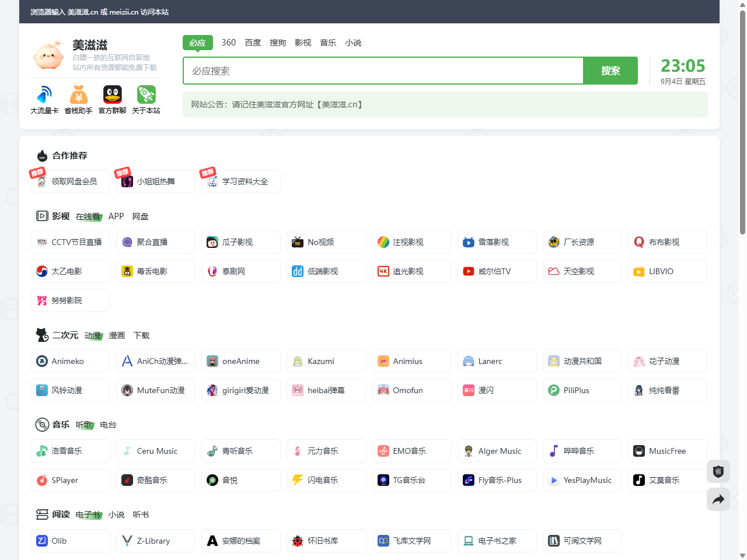
Task: Click the page vertical scrollbar thumb
Action: tap(742, 123)
